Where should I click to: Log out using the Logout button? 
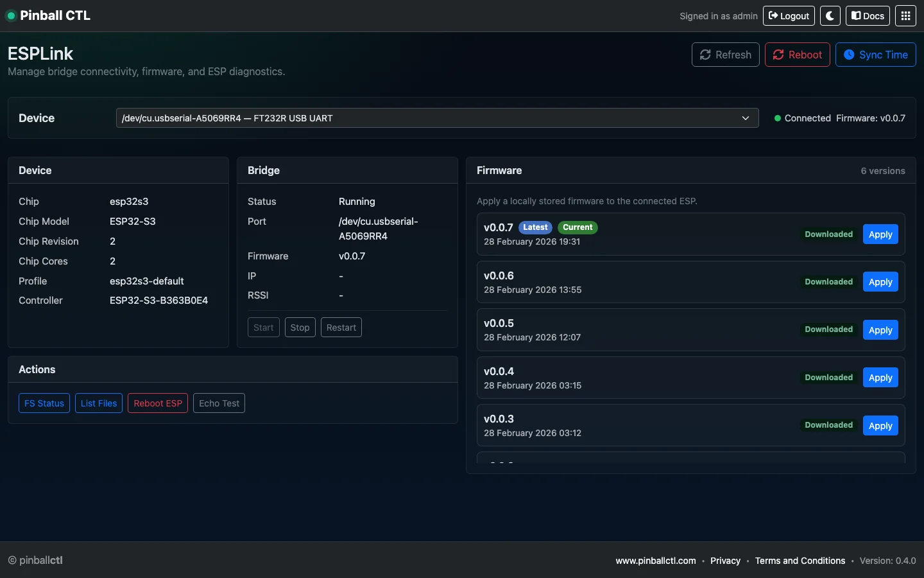(789, 16)
